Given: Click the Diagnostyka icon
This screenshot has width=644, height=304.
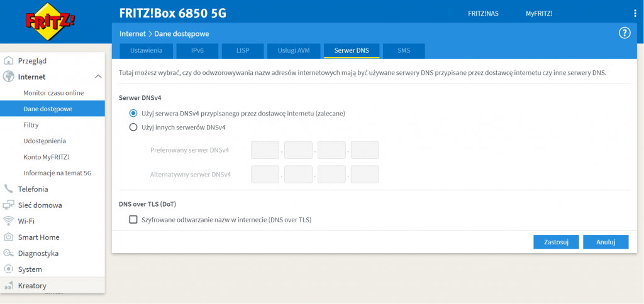Looking at the screenshot, I should coord(9,253).
